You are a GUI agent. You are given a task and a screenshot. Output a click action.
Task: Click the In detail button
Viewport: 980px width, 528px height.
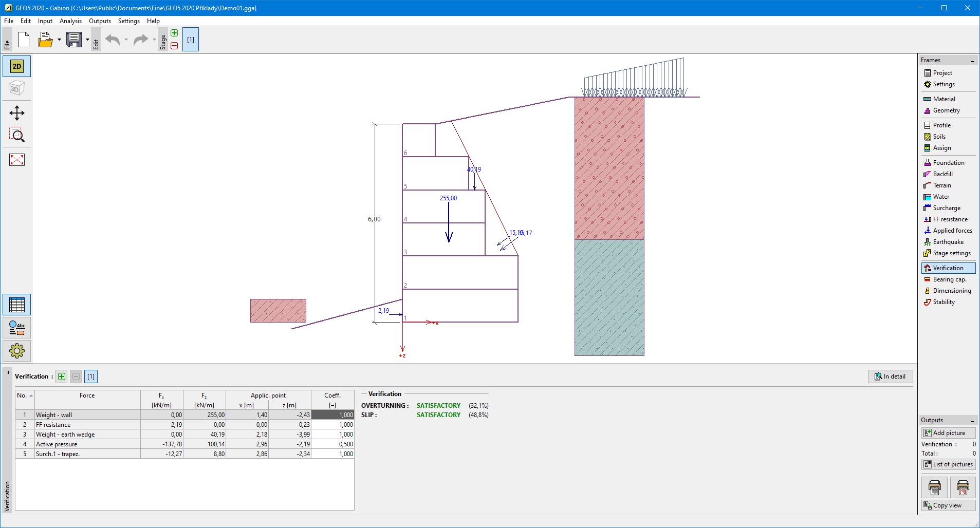click(890, 376)
